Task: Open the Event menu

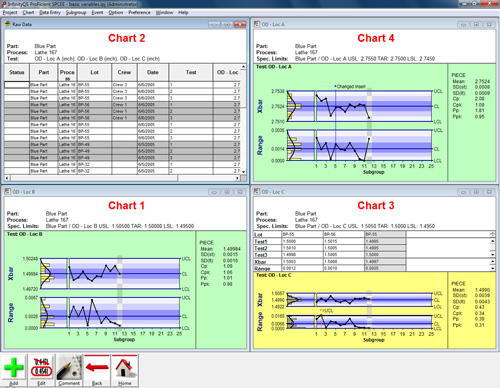Action: click(x=97, y=12)
